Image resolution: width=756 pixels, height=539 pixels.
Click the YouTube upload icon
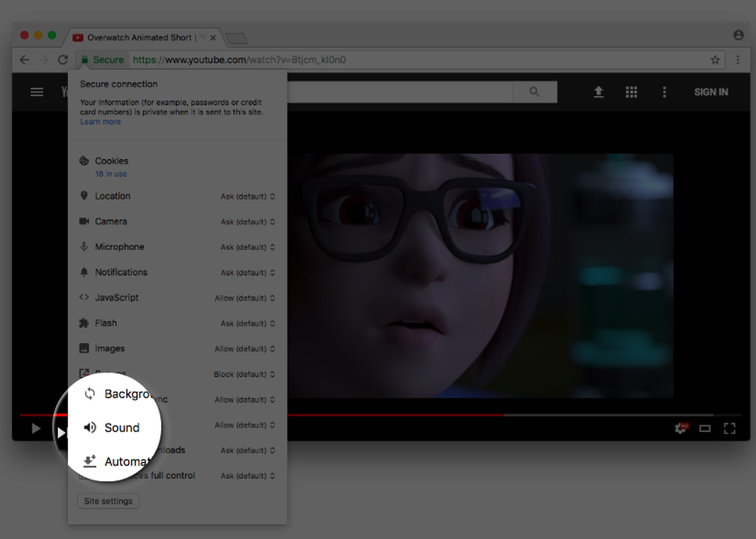coord(598,92)
